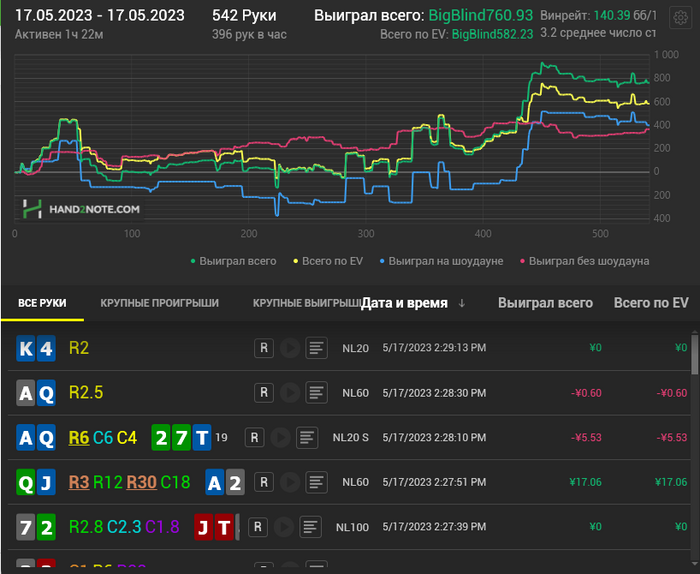
Task: Click the '-¥5.53' value under 'Выиграл всего'
Action: click(586, 437)
